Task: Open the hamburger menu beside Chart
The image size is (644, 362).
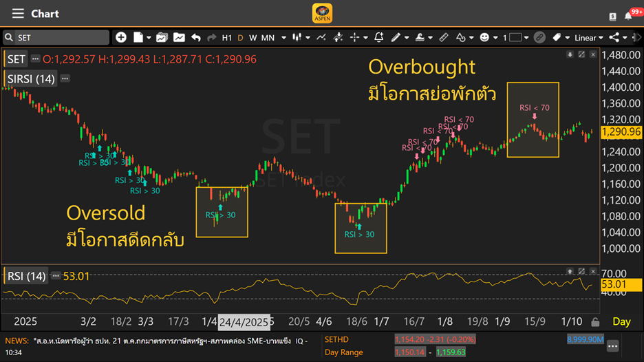Action: pos(18,14)
